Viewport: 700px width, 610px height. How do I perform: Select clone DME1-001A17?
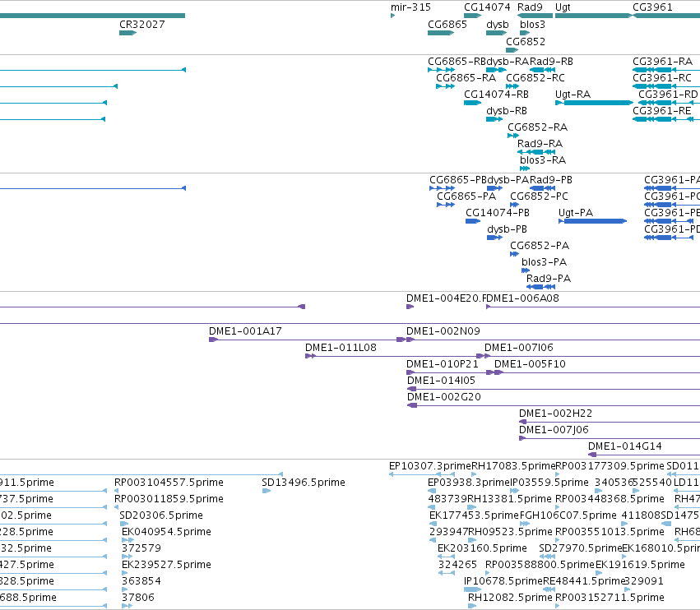(x=307, y=340)
